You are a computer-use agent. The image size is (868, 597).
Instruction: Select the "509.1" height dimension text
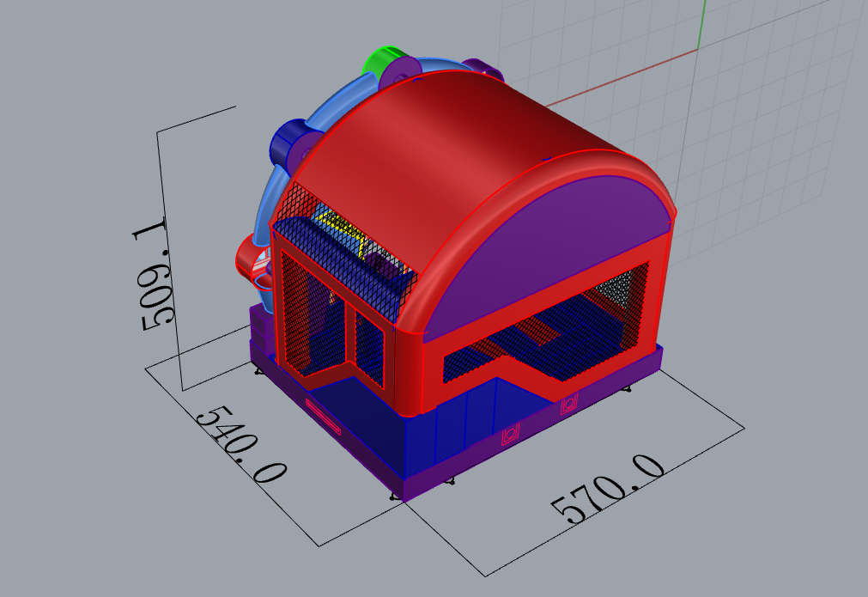tap(154, 275)
